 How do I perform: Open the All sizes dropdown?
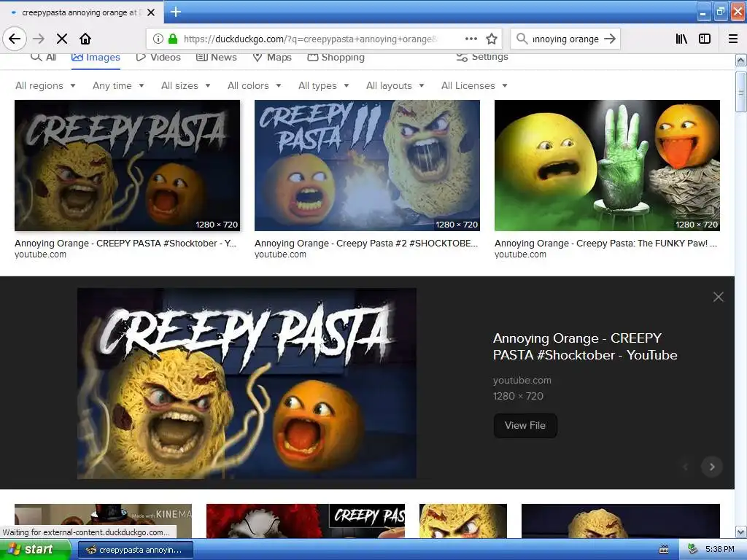(x=186, y=86)
